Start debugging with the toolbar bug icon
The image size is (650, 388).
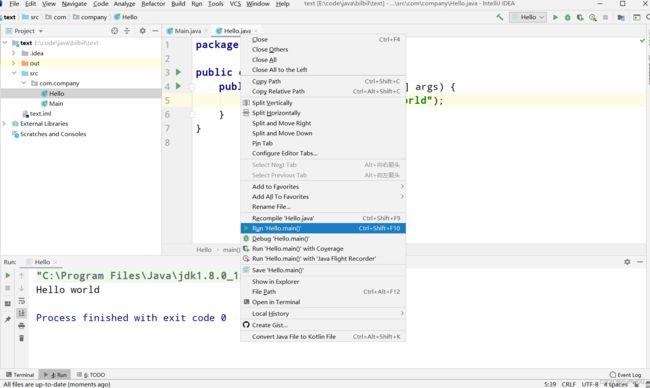click(568, 17)
